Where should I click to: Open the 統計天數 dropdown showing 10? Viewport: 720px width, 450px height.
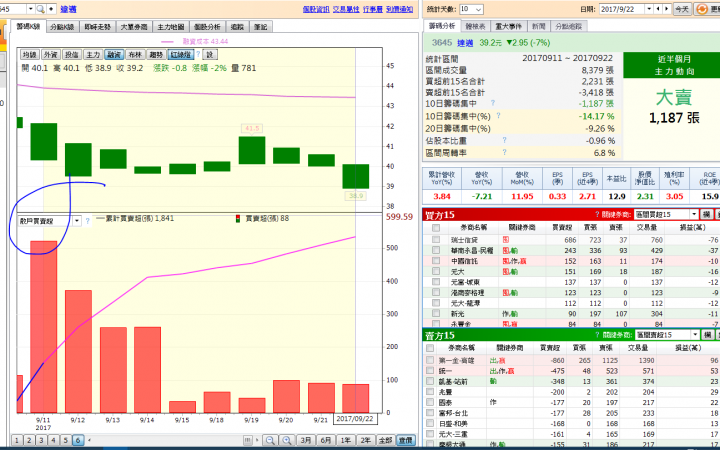coord(471,9)
